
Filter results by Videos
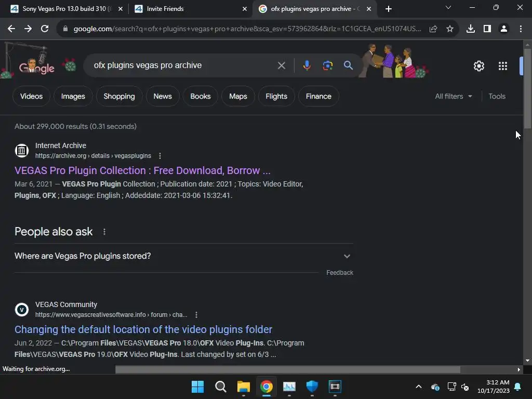tap(31, 96)
